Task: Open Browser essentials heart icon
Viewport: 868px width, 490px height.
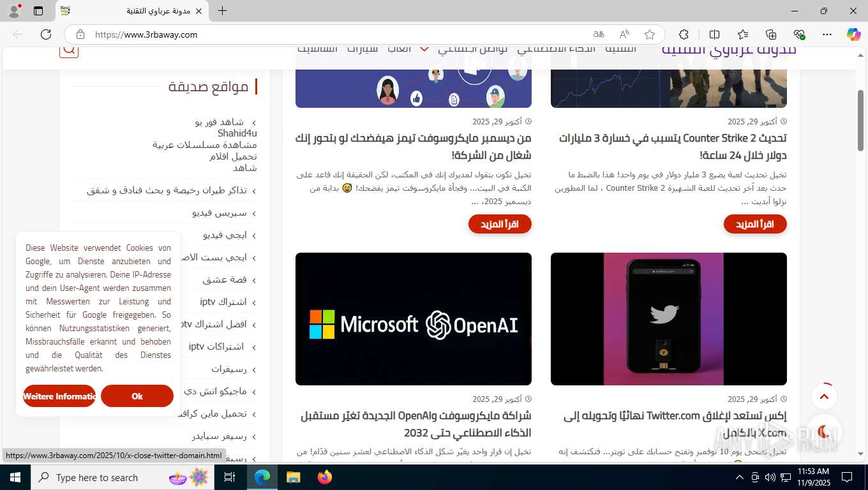Action: [x=799, y=34]
